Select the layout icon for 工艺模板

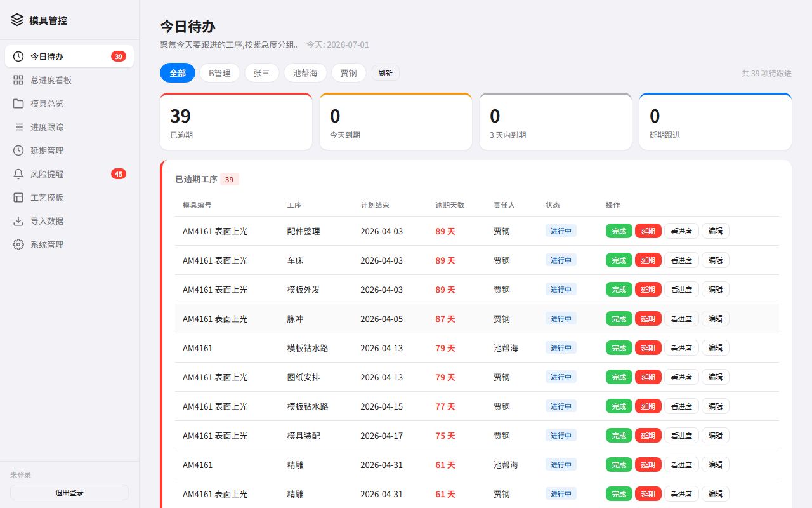(18, 197)
